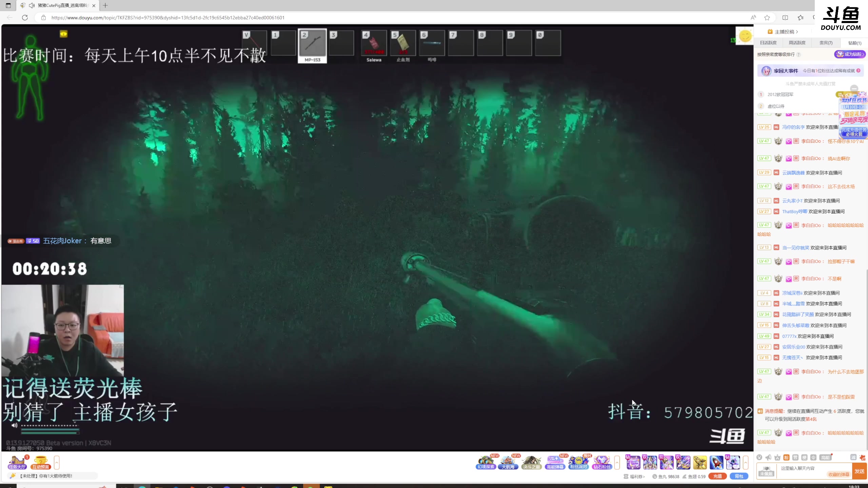Toggle the 滤 chat filter button
Screen dimensions: 868x488
(853, 457)
